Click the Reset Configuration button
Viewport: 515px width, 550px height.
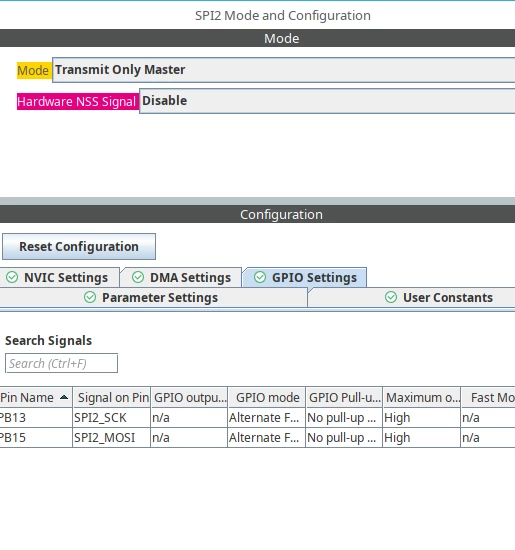click(79, 247)
